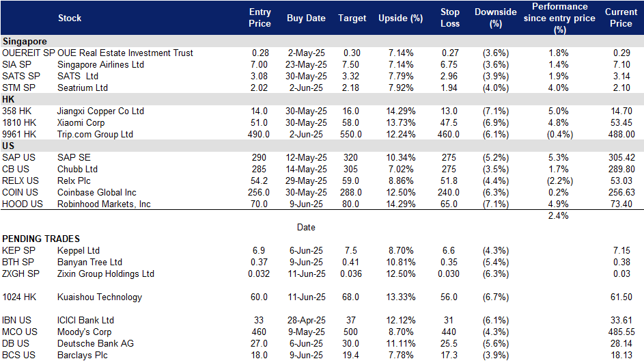Click SATS target price 3.32

pos(351,76)
